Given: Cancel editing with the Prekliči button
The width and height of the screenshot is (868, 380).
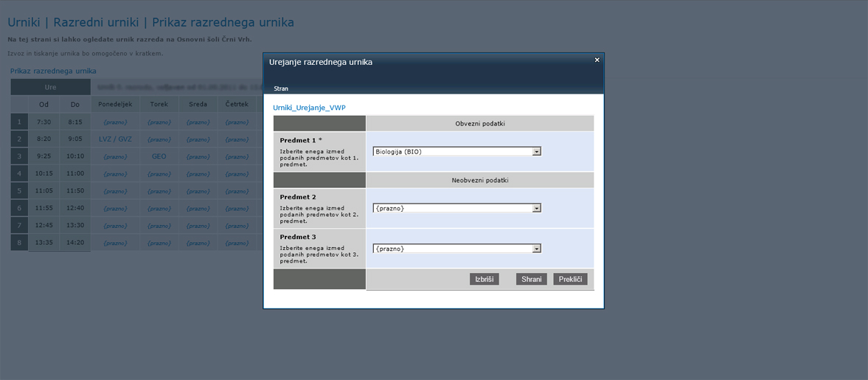Looking at the screenshot, I should pos(570,280).
